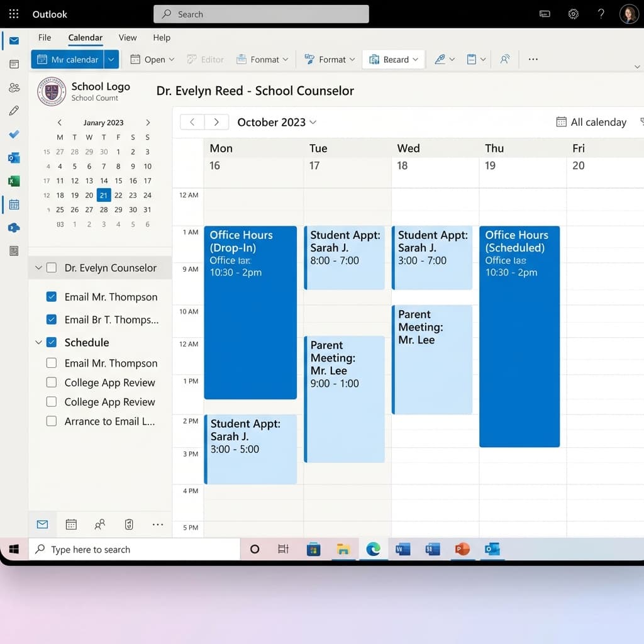
Task: Open the Calendar tab in the menu bar
Action: (x=85, y=38)
